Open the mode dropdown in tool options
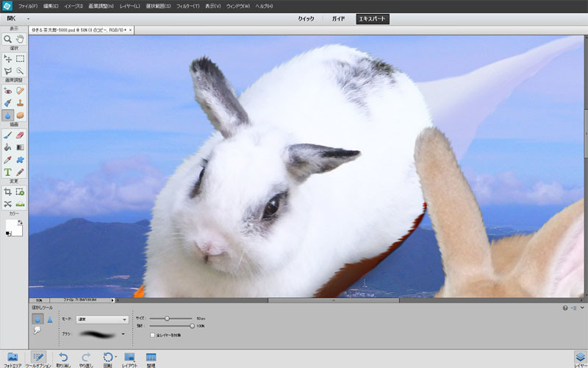Image resolution: width=588 pixels, height=368 pixels. point(102,319)
